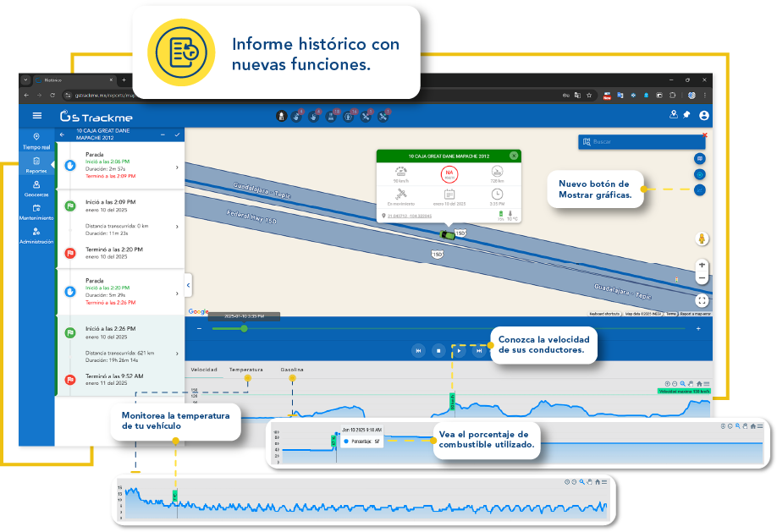Click inside the Buscar search field

[x=643, y=141]
